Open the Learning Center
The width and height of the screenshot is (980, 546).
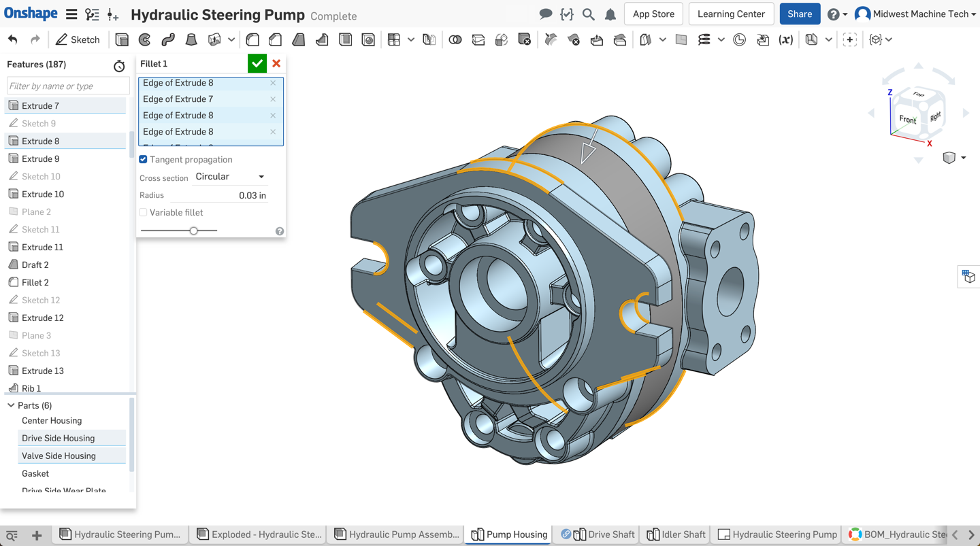tap(731, 14)
